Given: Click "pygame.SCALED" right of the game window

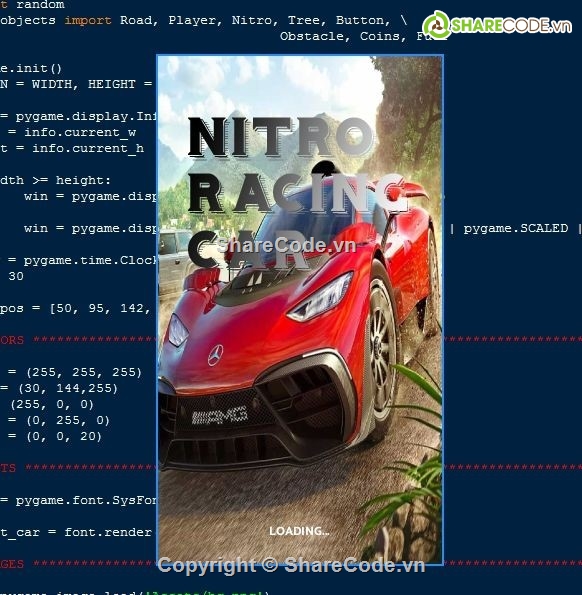Looking at the screenshot, I should [x=516, y=228].
